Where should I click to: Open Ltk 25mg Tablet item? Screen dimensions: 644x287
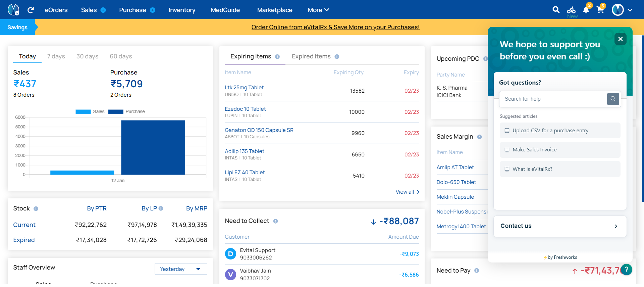tap(244, 88)
